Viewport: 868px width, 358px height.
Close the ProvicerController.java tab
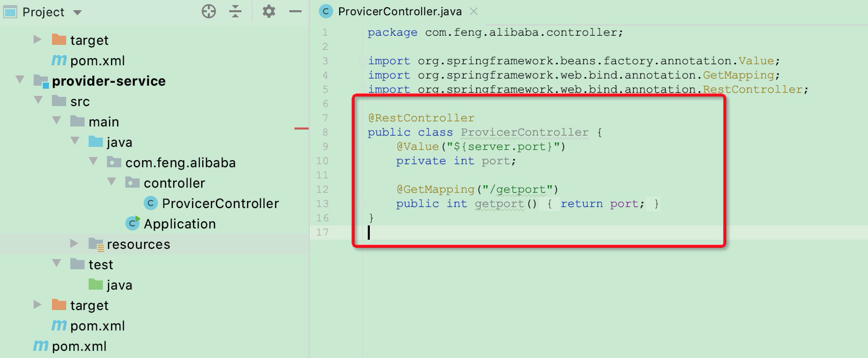(x=474, y=11)
